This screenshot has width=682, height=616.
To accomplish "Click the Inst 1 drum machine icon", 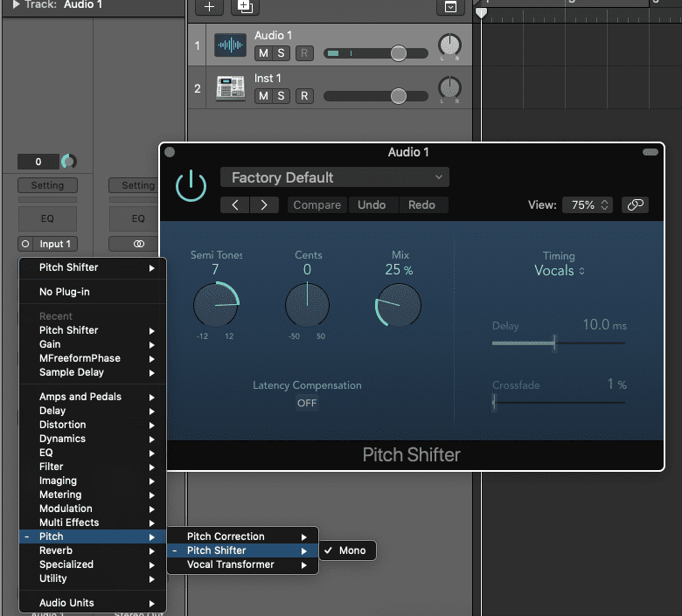I will pos(231,88).
